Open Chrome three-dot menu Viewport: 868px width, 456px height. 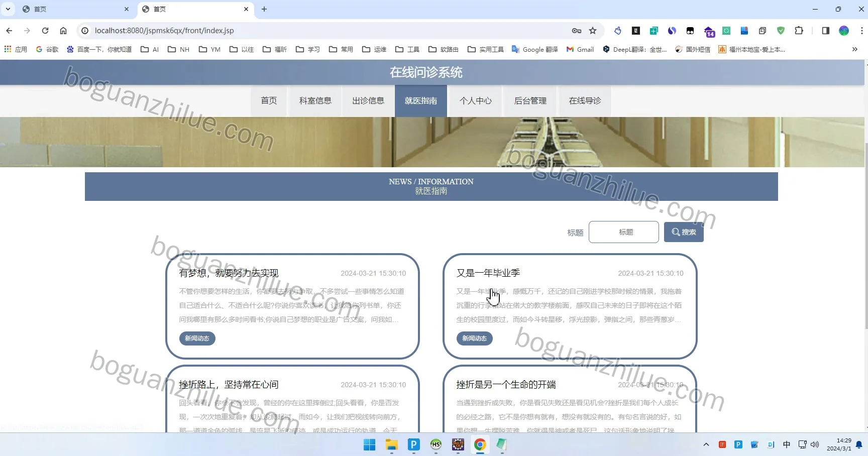[861, 31]
